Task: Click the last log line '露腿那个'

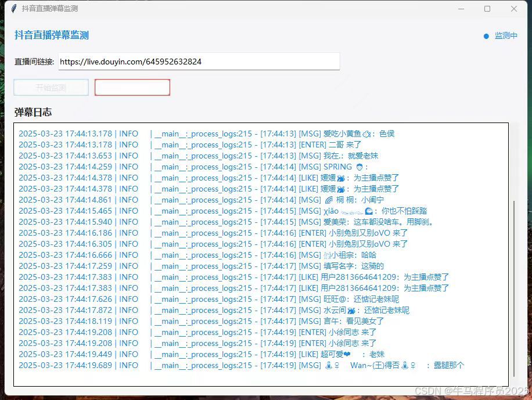Action: 242,365
